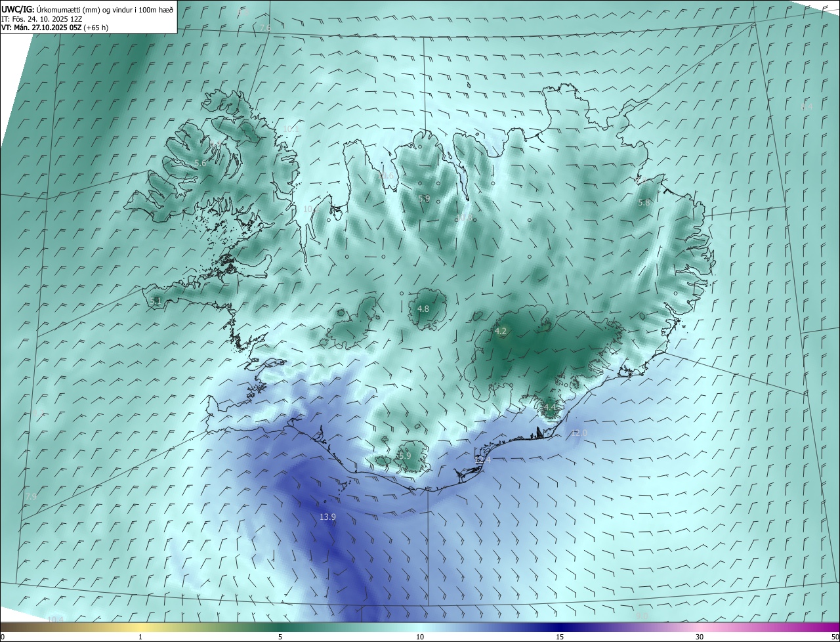Click the 13.9 maximum value over the sea
Screen dimensions: 840x642
tap(327, 517)
